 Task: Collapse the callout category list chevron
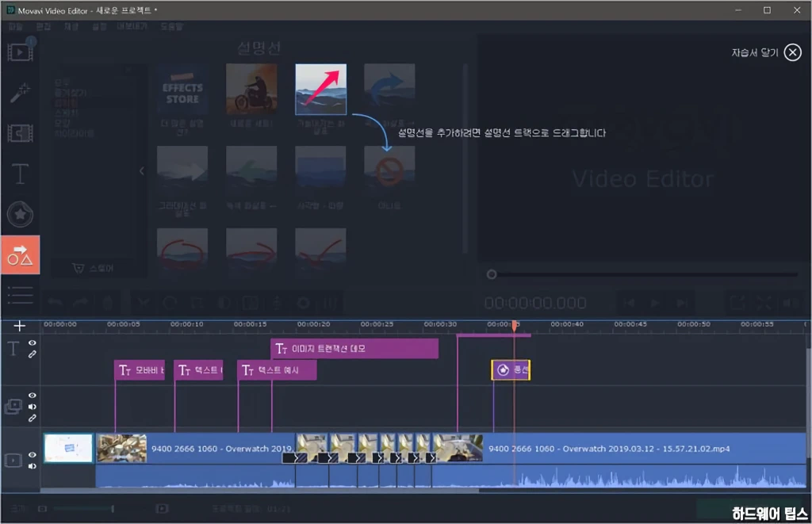142,170
